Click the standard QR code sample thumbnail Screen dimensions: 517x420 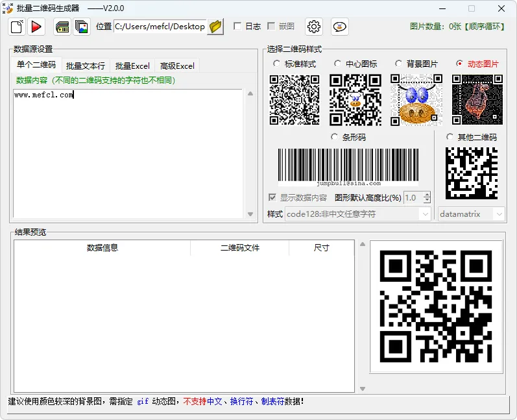click(x=295, y=100)
